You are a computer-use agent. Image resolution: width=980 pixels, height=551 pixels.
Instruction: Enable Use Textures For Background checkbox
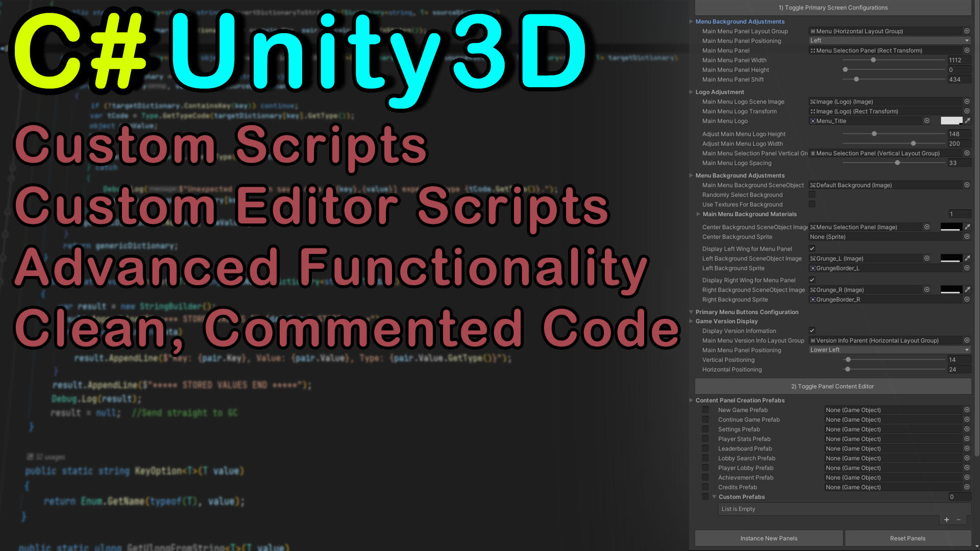click(812, 205)
